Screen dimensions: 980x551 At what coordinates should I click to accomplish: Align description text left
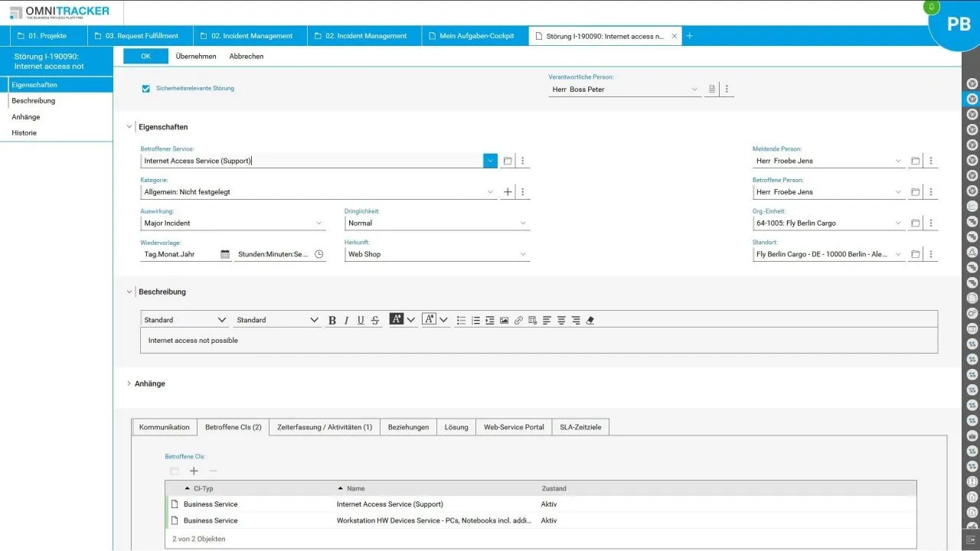click(x=547, y=320)
